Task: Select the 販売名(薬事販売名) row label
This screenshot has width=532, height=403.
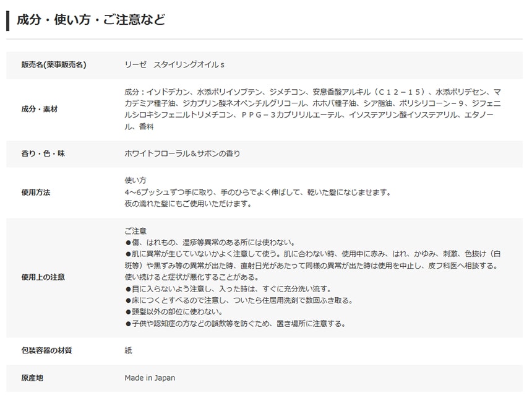Action: (x=53, y=65)
